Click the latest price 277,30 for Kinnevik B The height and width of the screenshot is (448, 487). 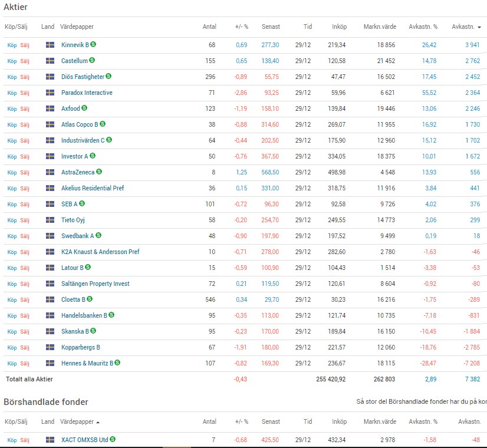coord(270,45)
